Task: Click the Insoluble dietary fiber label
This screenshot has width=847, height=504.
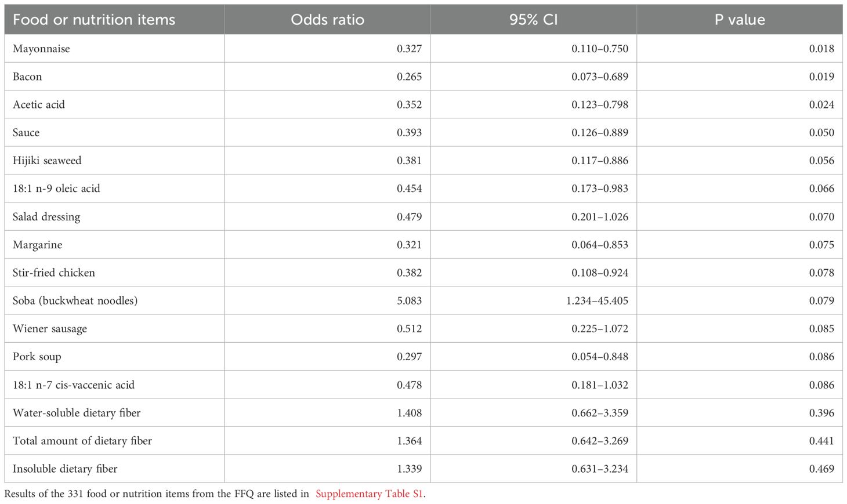Action: coord(65,469)
